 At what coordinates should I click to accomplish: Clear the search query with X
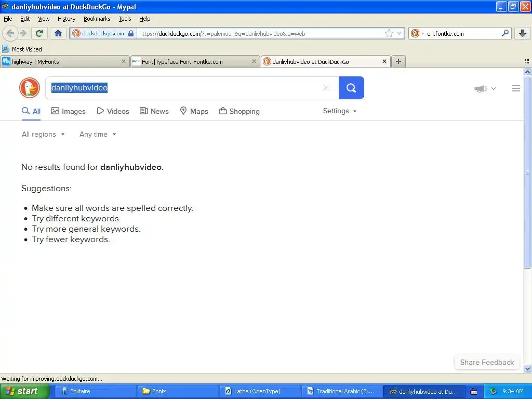click(x=326, y=88)
